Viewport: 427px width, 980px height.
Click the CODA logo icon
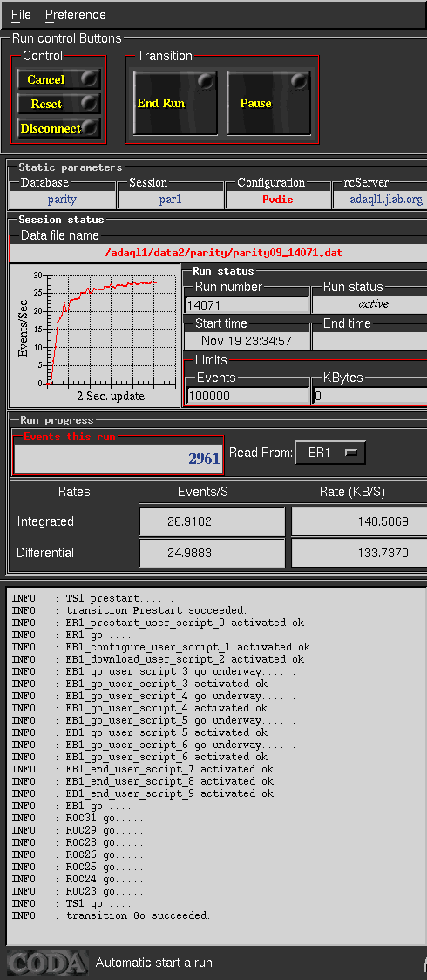coord(47,963)
